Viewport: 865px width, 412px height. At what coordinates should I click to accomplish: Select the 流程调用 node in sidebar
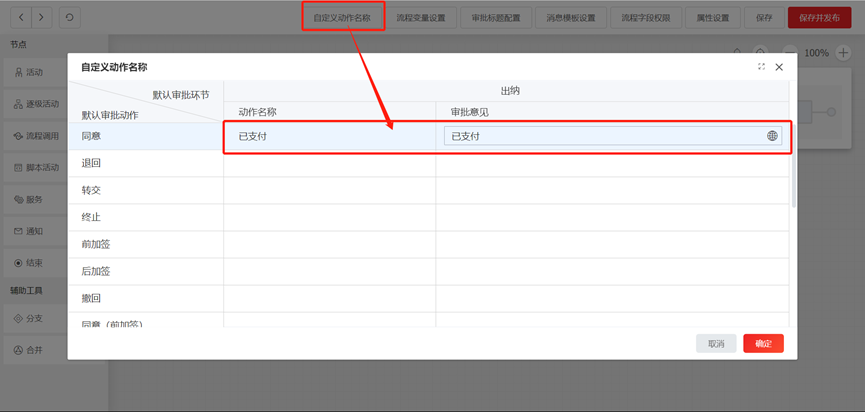[x=36, y=136]
